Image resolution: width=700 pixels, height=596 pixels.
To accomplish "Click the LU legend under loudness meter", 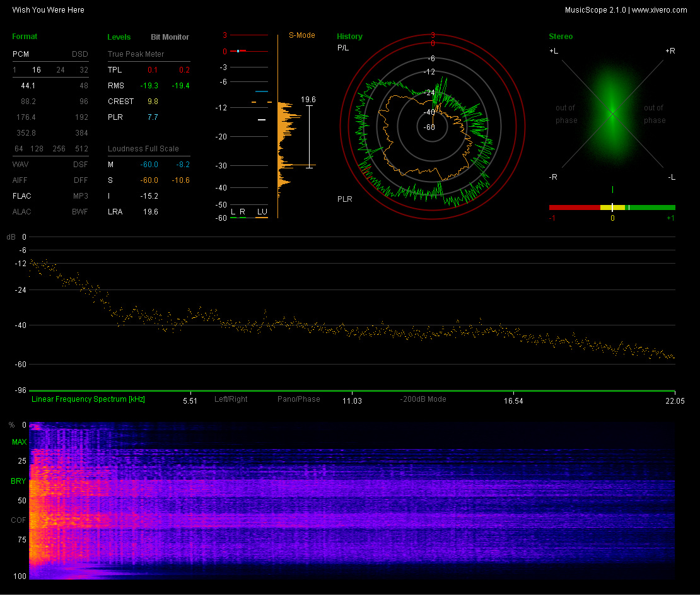I will (x=262, y=212).
